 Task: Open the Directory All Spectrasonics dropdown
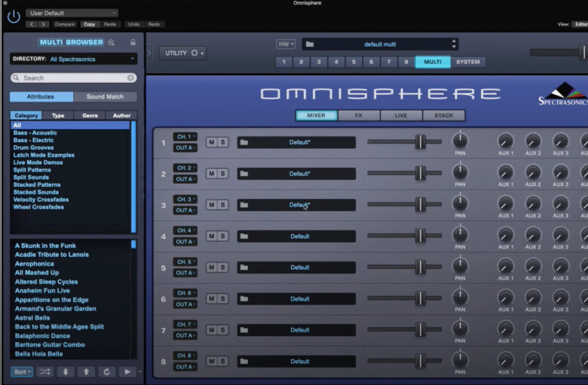[74, 59]
